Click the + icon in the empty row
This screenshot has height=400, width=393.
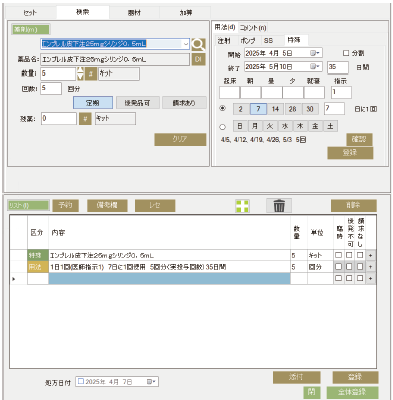[x=370, y=278]
